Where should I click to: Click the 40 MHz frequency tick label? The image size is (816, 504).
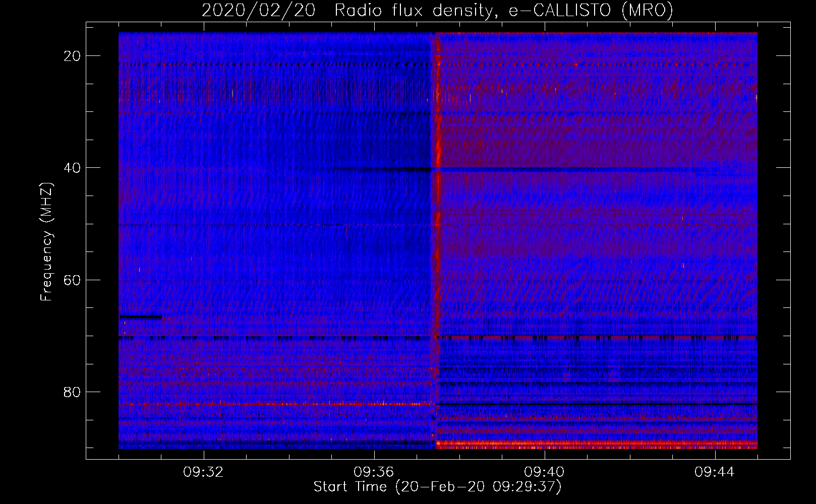(73, 168)
